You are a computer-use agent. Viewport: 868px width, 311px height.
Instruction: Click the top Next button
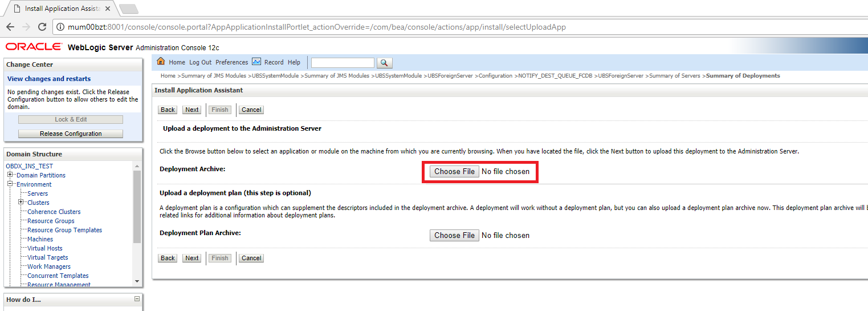192,110
